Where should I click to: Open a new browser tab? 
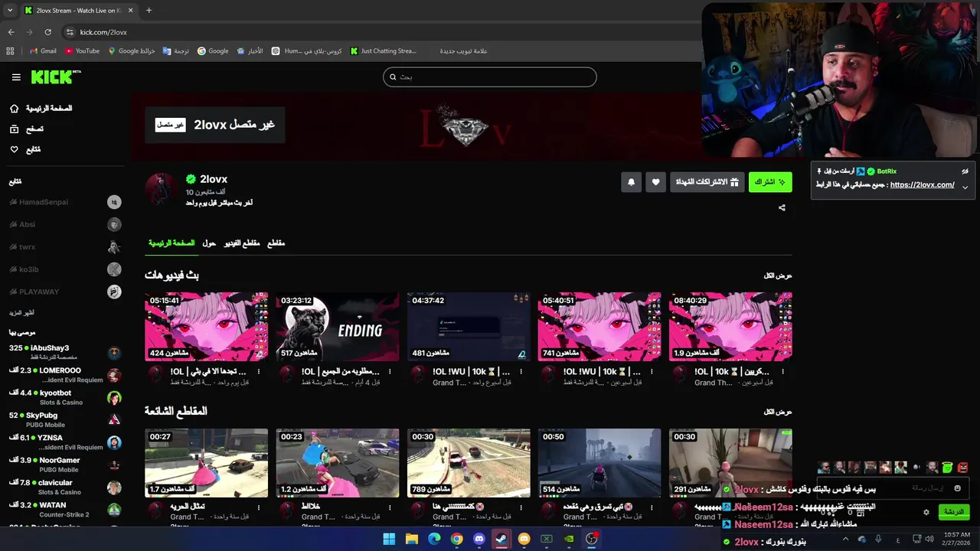[149, 11]
